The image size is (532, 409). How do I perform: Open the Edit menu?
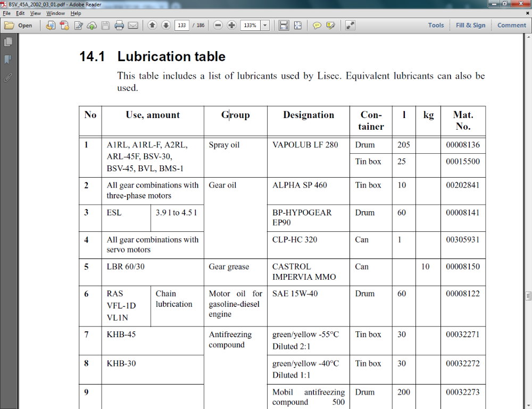[x=20, y=13]
